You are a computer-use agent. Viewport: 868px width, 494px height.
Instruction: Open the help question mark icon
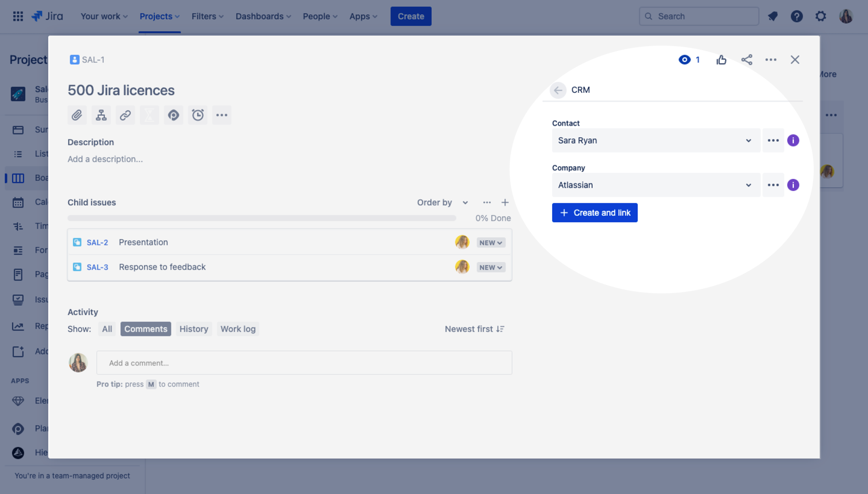click(797, 16)
